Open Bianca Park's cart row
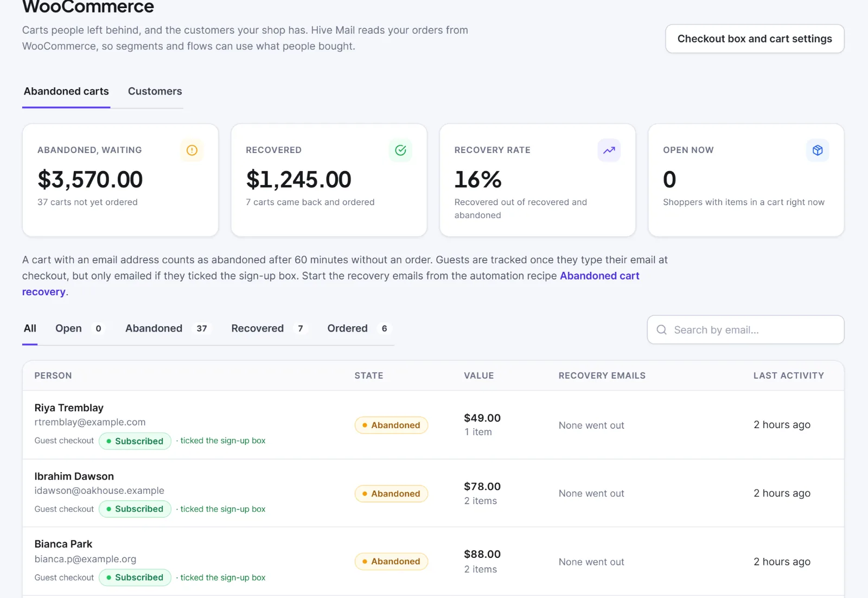 433,561
